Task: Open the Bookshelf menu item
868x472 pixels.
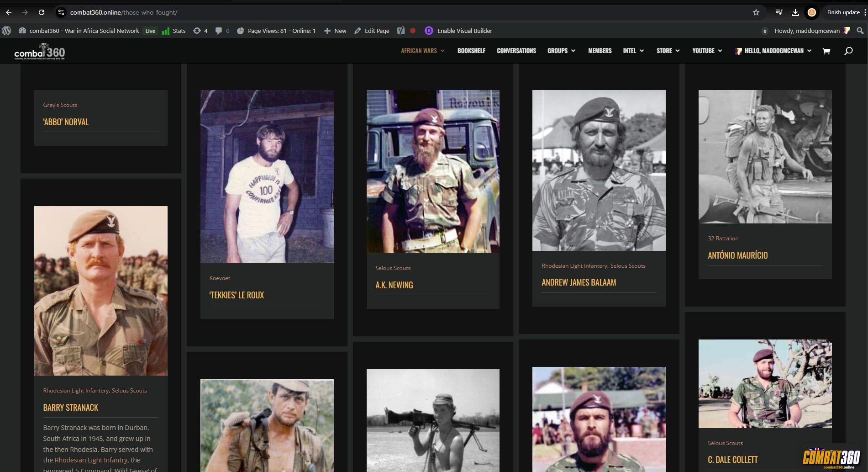Action: coord(471,51)
